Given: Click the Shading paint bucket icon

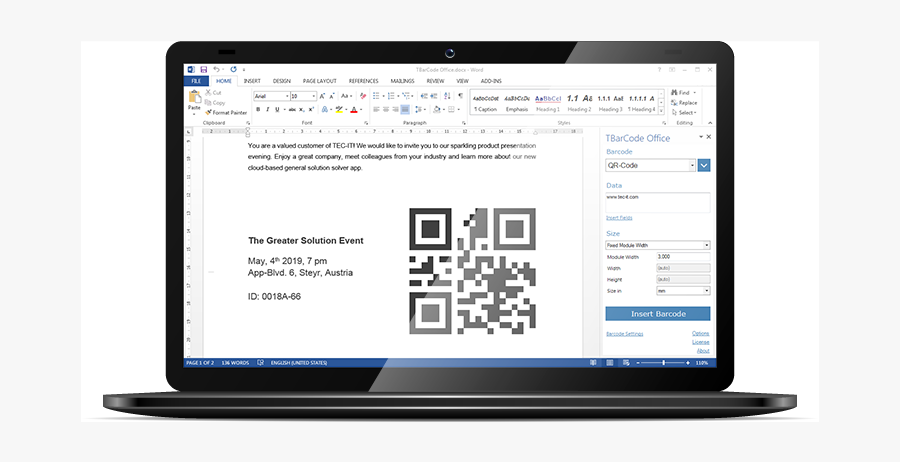Looking at the screenshot, I should 437,109.
